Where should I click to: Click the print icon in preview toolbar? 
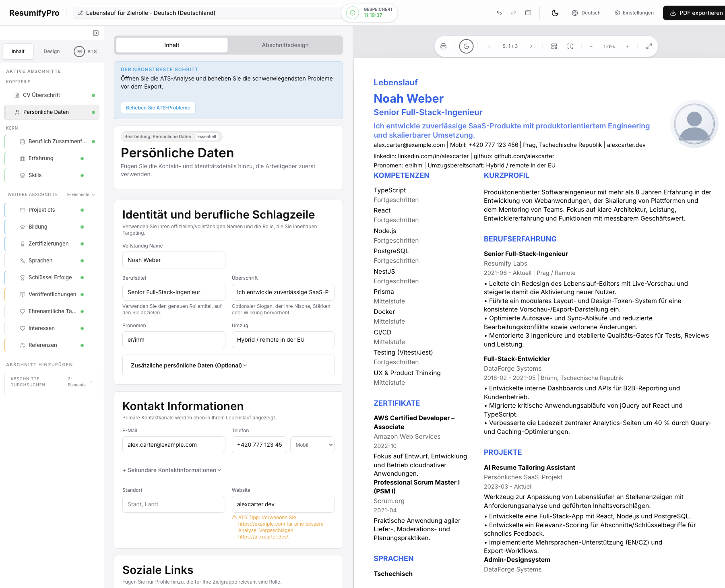pos(443,47)
